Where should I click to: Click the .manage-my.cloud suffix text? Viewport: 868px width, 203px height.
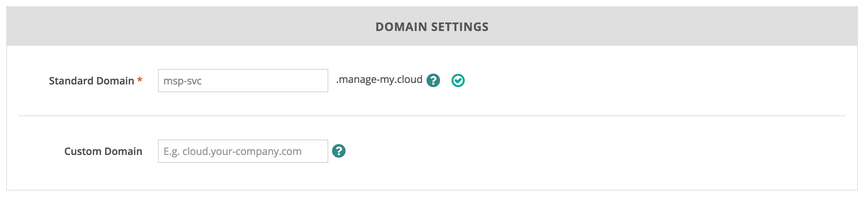click(x=379, y=80)
